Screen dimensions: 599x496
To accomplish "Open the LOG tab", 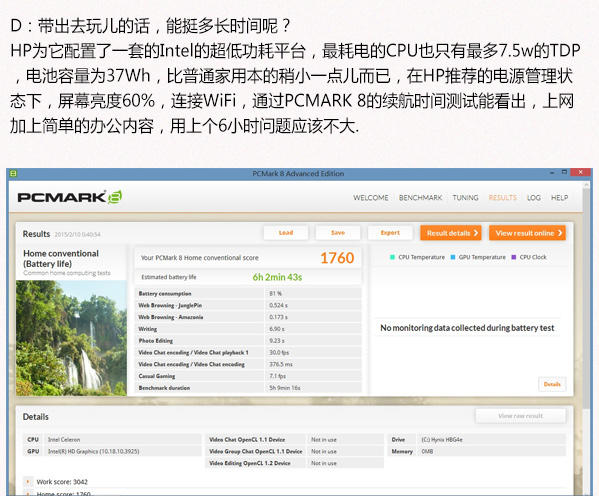I will coord(534,198).
